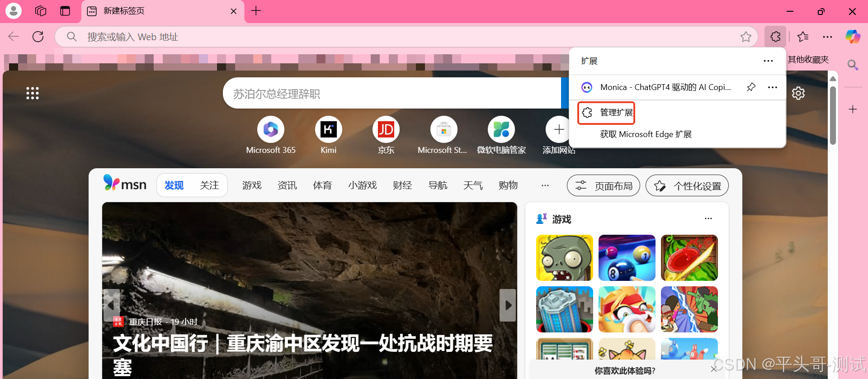The height and width of the screenshot is (379, 868).
Task: Refresh the current page
Action: [38, 37]
